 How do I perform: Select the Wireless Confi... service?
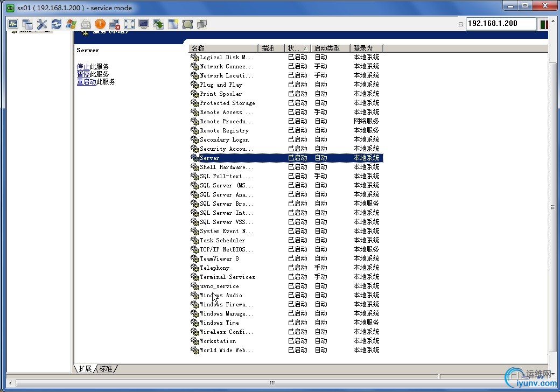pos(286,332)
